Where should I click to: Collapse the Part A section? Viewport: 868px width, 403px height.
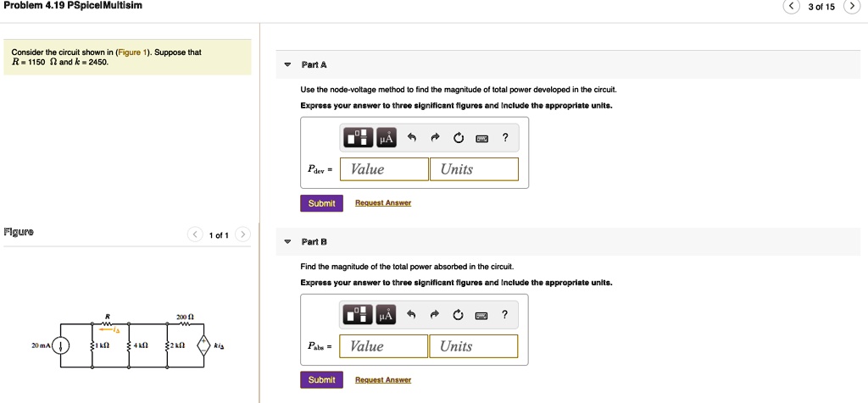[287, 65]
